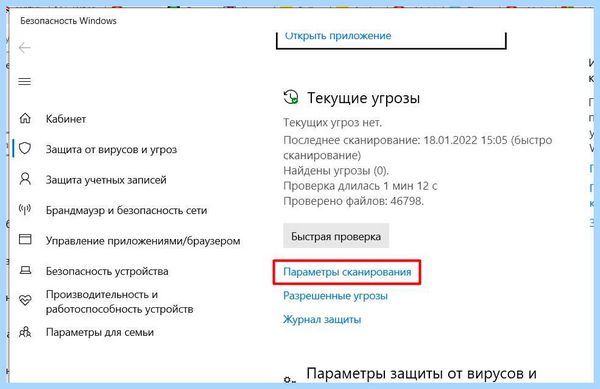Screen dimensions: 600x389
Task: Open Защита учетных записей
Action: click(x=106, y=180)
